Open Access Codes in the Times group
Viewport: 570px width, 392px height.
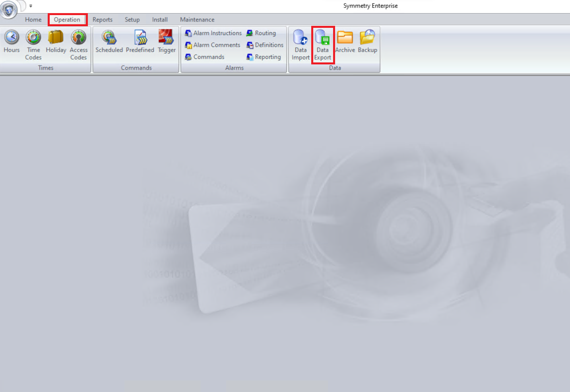tap(79, 45)
